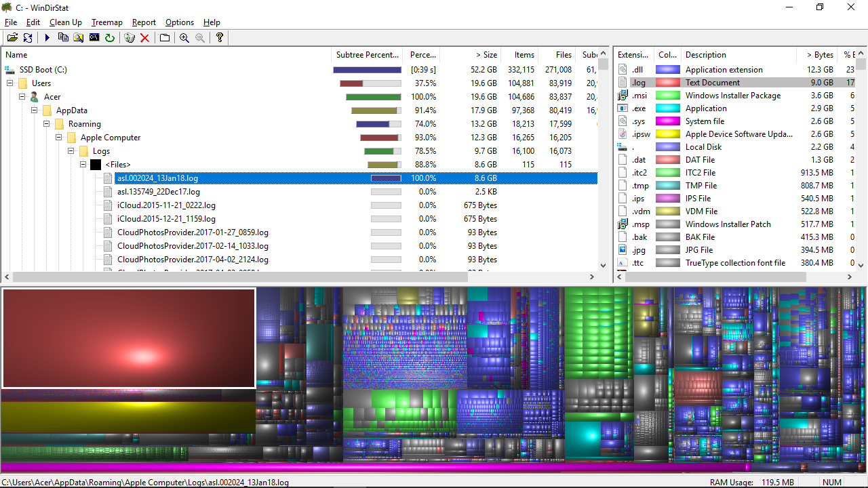Click the Refresh All toolbar icon
Viewport: 868px width, 488px height.
coord(28,38)
